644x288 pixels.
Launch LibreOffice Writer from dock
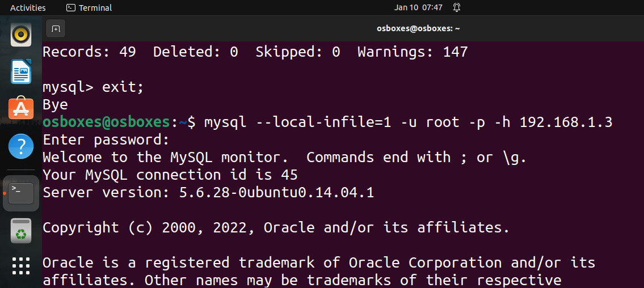21,71
